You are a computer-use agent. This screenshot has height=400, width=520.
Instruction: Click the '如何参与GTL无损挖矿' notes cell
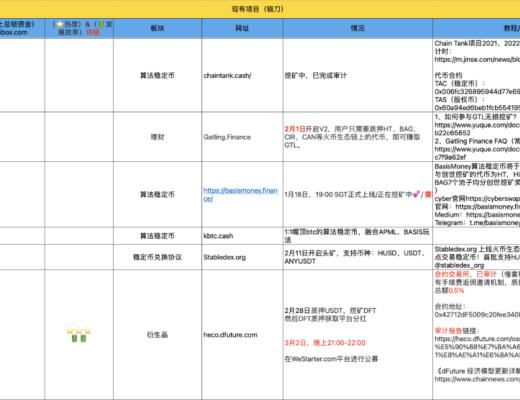(x=476, y=137)
